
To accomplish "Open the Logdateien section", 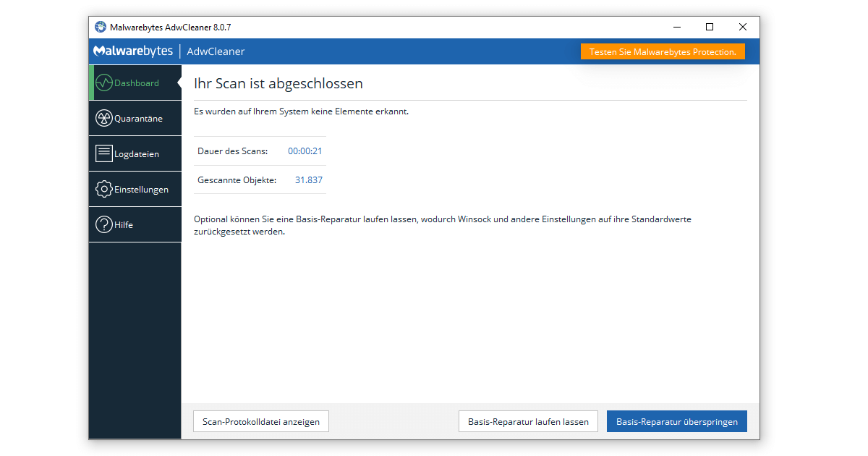I will (x=135, y=153).
